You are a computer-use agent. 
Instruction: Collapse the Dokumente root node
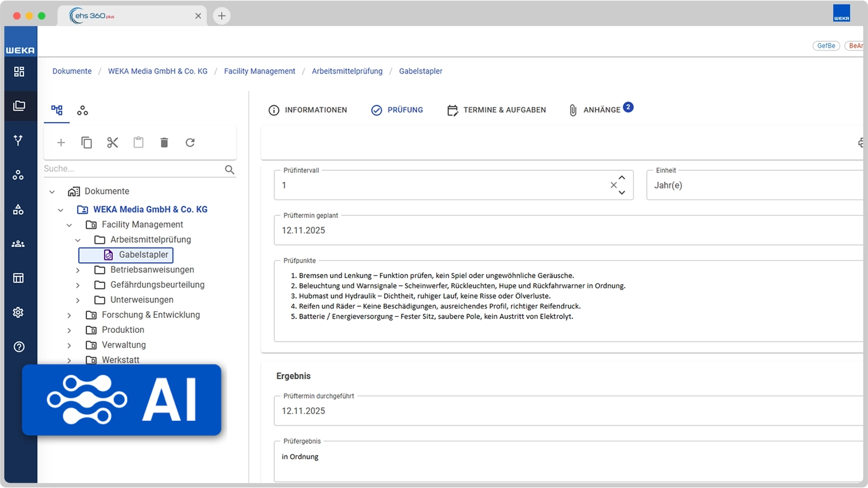(52, 192)
